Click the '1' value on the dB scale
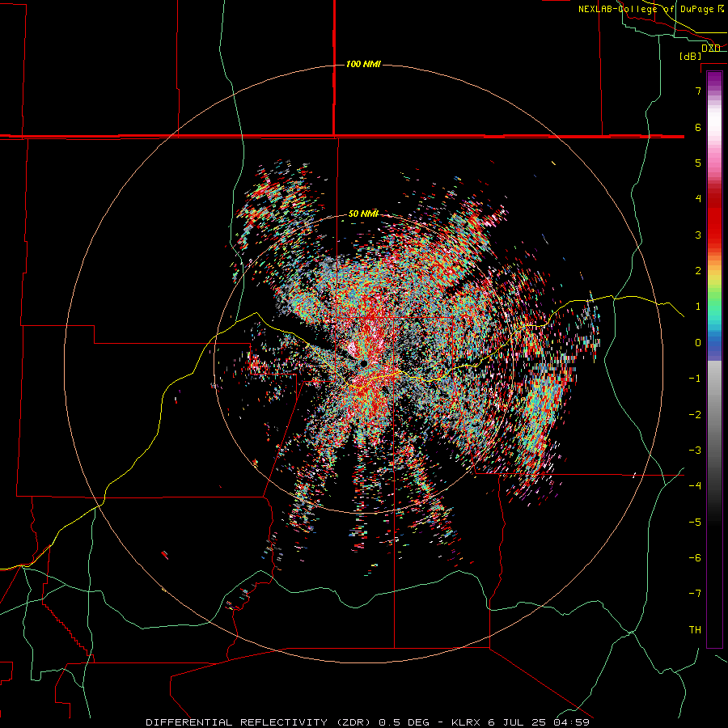Viewport: 728px width, 728px height. point(698,307)
